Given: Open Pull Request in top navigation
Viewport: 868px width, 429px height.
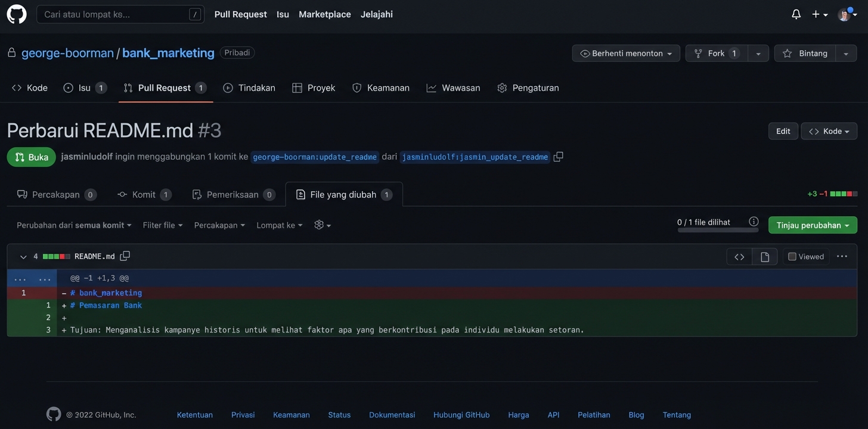Looking at the screenshot, I should coord(241,14).
